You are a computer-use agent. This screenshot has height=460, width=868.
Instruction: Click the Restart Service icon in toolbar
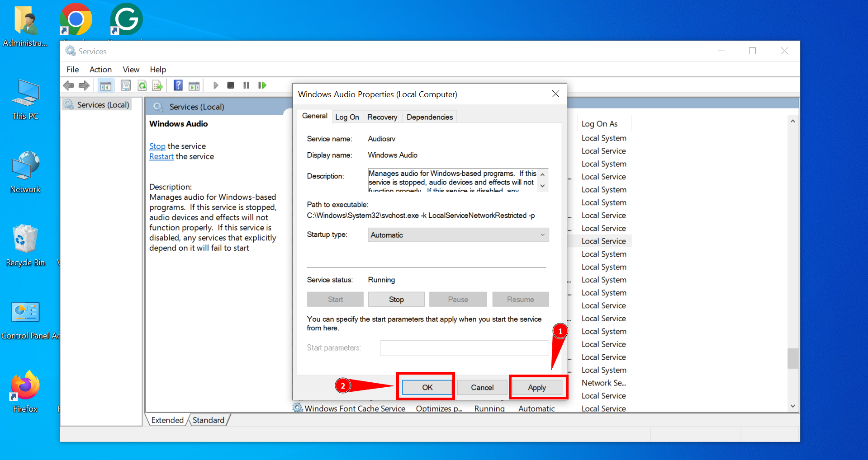tap(262, 85)
